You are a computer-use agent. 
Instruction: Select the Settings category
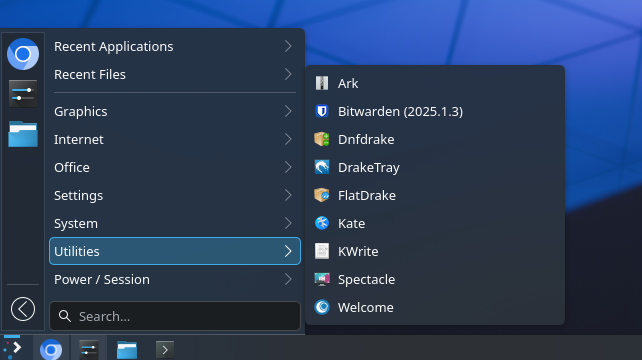click(175, 195)
